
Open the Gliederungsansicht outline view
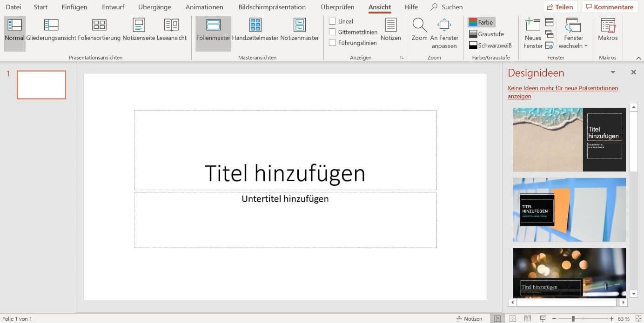(x=51, y=30)
